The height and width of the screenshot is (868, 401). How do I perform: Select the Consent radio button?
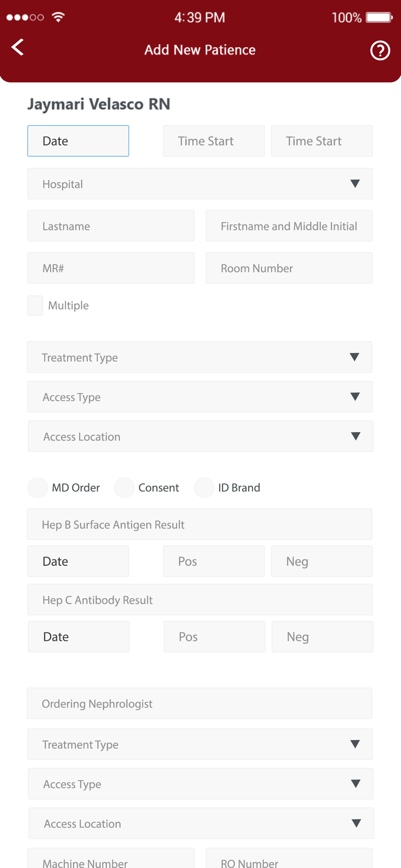(124, 487)
